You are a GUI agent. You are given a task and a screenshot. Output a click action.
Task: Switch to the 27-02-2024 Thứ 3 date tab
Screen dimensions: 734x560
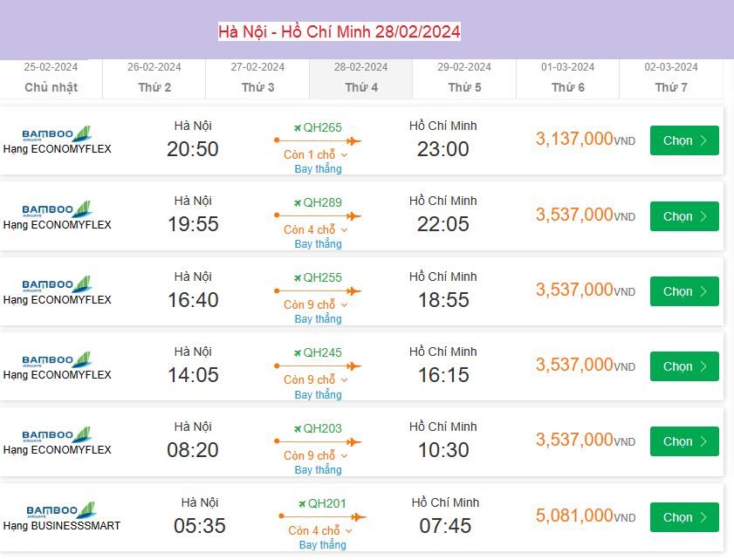pos(257,78)
